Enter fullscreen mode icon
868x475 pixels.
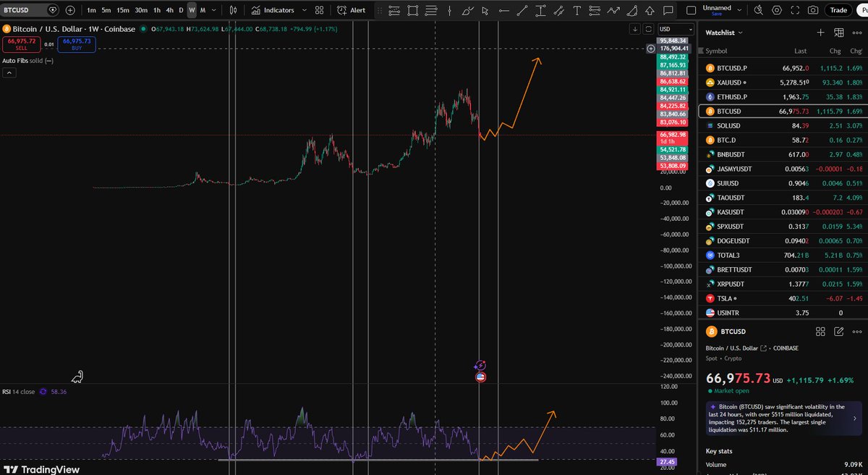[794, 10]
